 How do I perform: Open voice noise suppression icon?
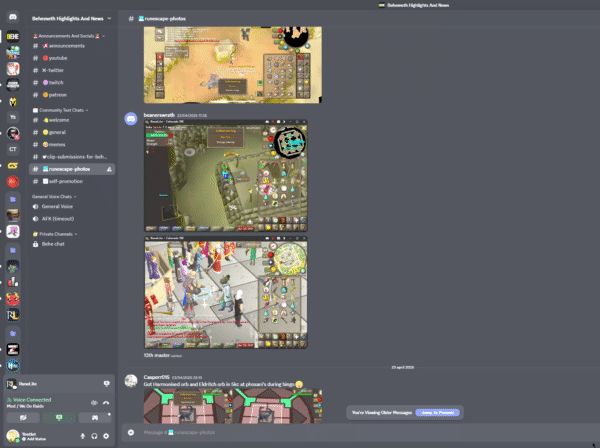pos(94,402)
